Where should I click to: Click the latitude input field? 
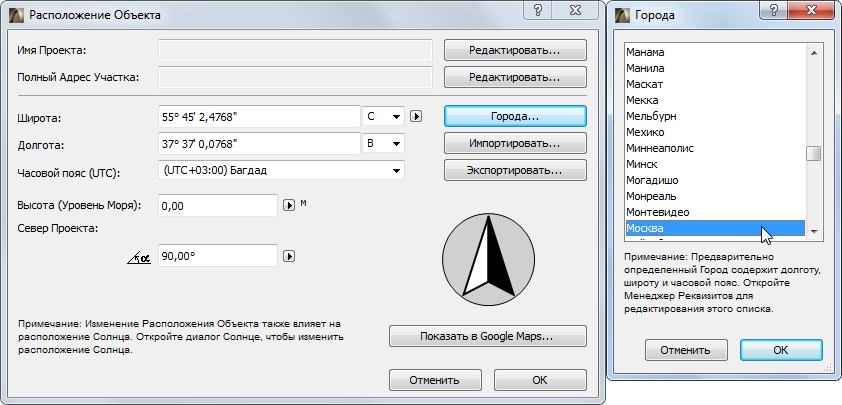tap(259, 117)
